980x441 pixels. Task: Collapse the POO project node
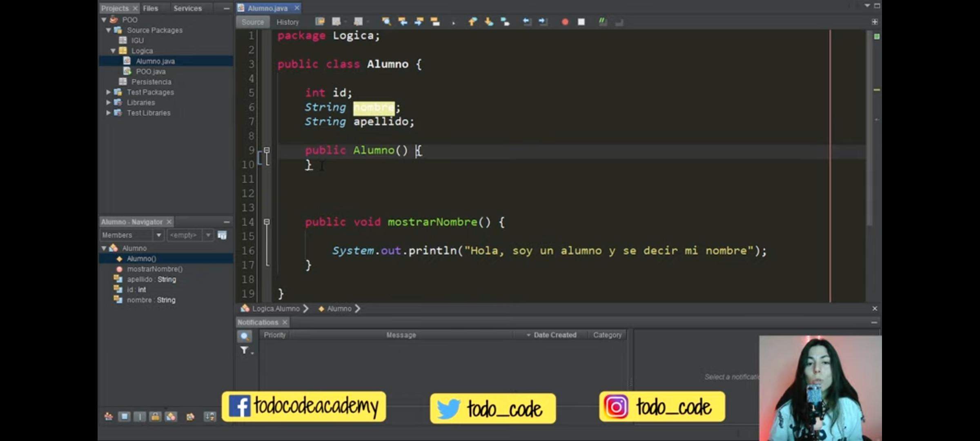(x=104, y=20)
